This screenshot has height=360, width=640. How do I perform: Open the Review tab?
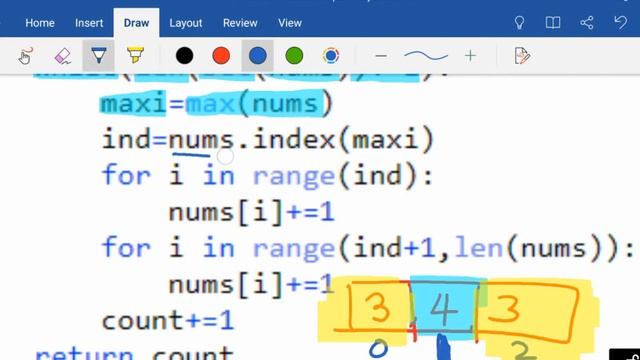pos(240,23)
